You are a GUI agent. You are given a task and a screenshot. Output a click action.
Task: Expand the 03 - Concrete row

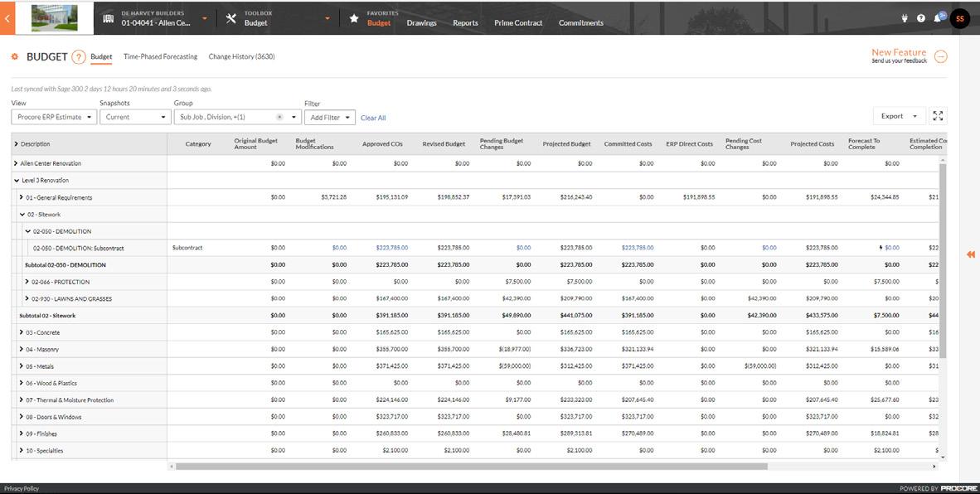pyautogui.click(x=22, y=333)
